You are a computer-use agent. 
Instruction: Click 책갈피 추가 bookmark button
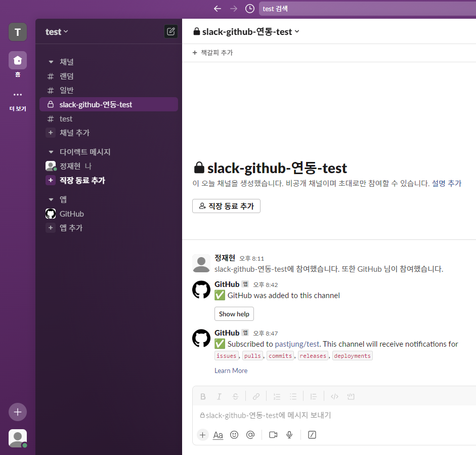click(212, 53)
